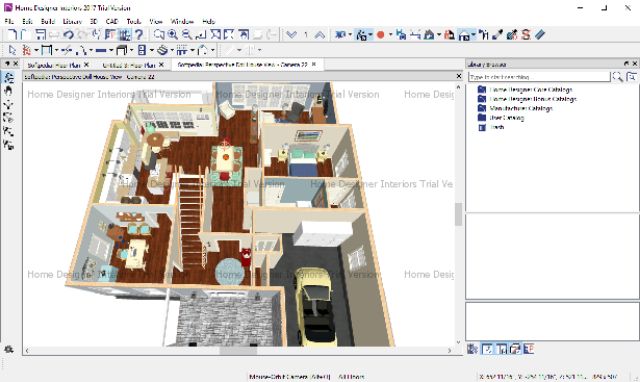
Task: Click the Save disk icon
Action: tap(40, 35)
